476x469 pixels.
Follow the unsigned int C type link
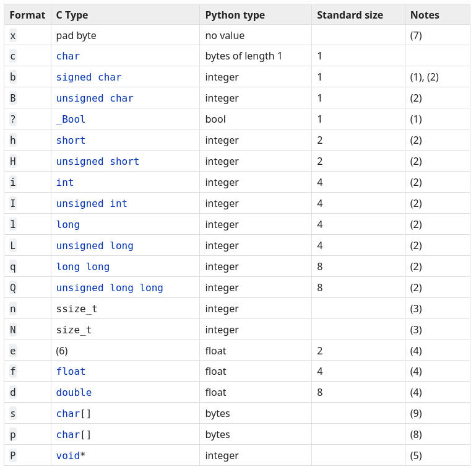point(92,204)
